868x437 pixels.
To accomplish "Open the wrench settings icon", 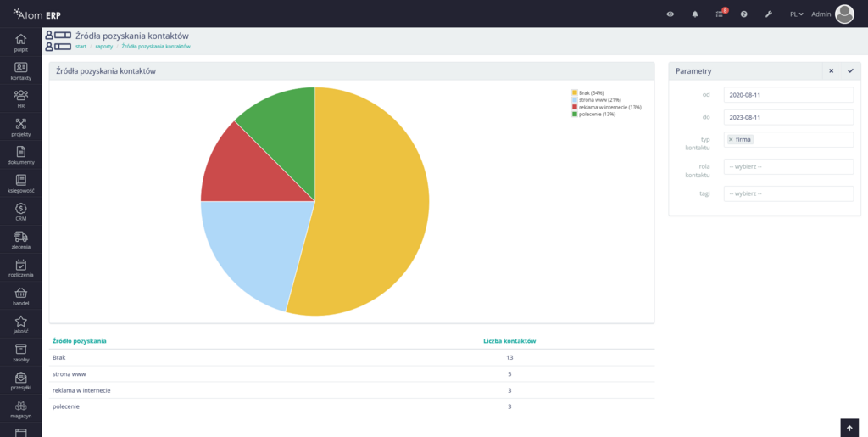I will click(768, 14).
